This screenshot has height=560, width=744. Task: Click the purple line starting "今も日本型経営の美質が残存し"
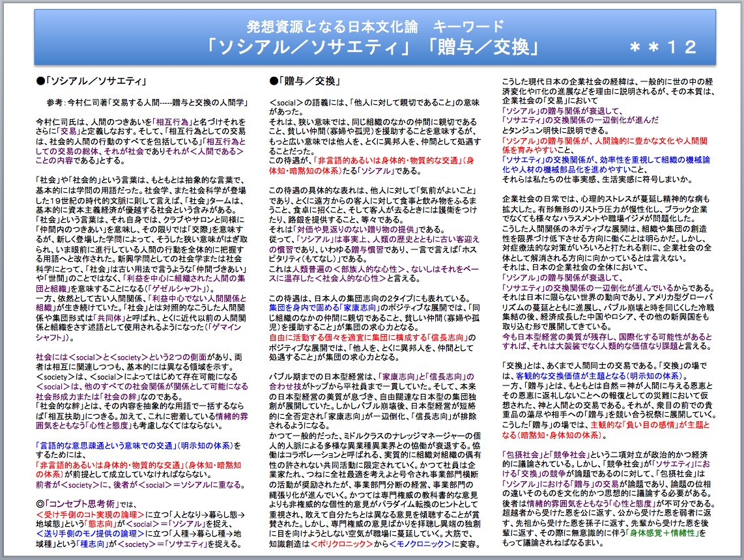point(607,337)
